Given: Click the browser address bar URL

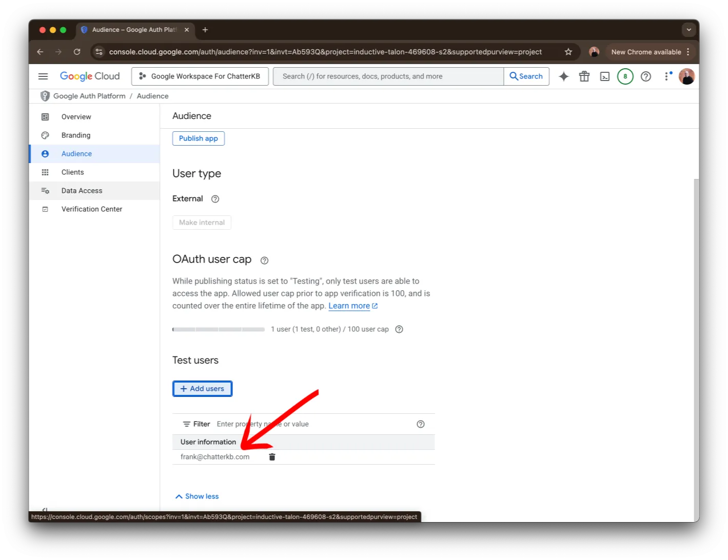Looking at the screenshot, I should click(x=325, y=52).
